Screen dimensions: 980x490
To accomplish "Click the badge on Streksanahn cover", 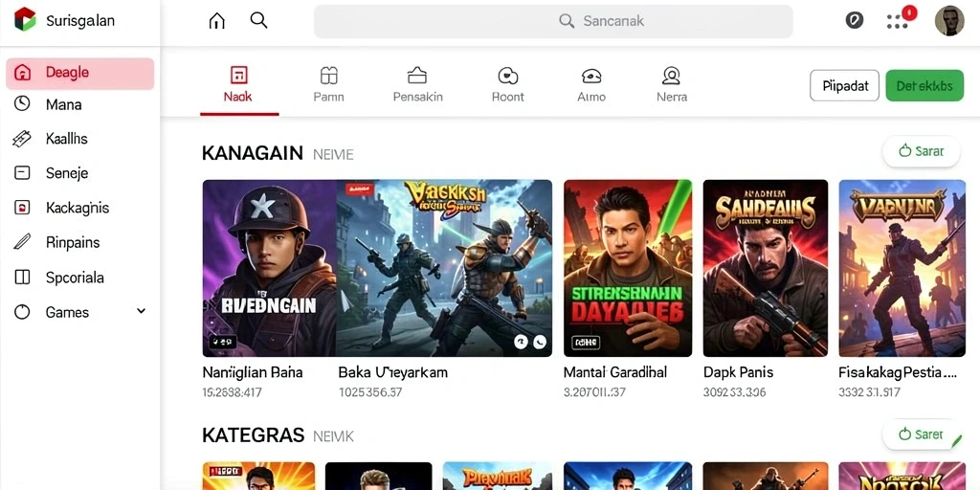I will (586, 342).
